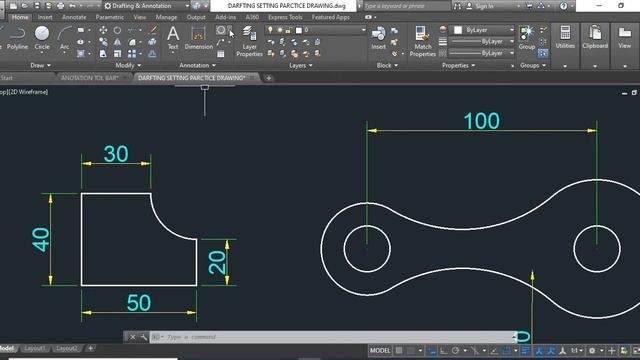The height and width of the screenshot is (360, 640).
Task: Expand the Block panel dropdown
Action: [387, 65]
